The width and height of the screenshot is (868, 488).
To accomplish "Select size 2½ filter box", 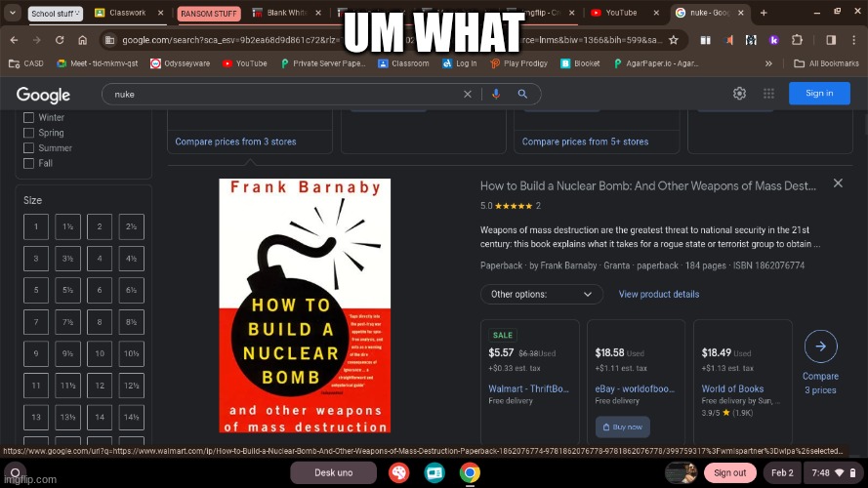I will point(131,226).
